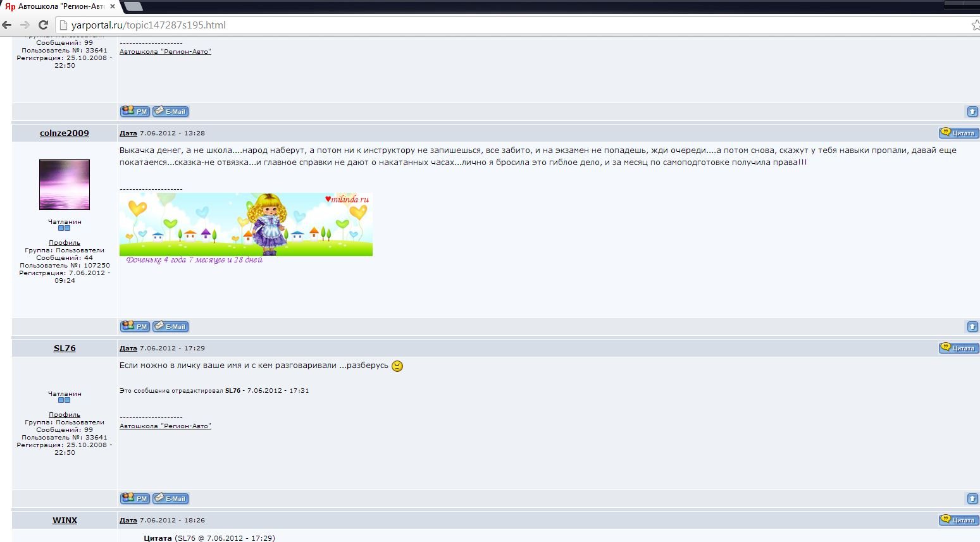
Task: Click the browser back arrow
Action: coord(7,25)
